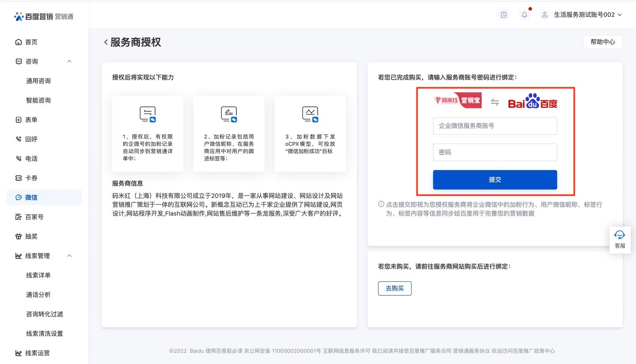Click the info icon before 点击提交 notice
The width and height of the screenshot is (636, 364).
point(381,205)
